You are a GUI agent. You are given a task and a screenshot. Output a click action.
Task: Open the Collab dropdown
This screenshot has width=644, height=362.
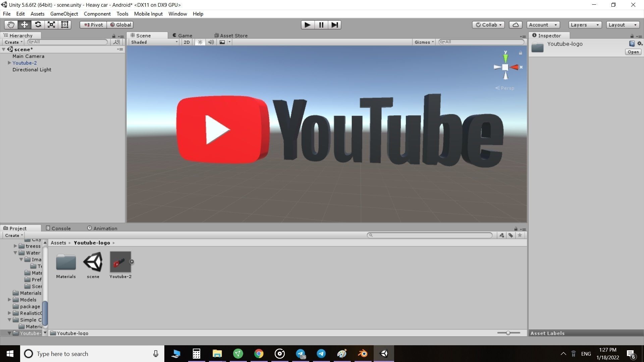pyautogui.click(x=488, y=25)
